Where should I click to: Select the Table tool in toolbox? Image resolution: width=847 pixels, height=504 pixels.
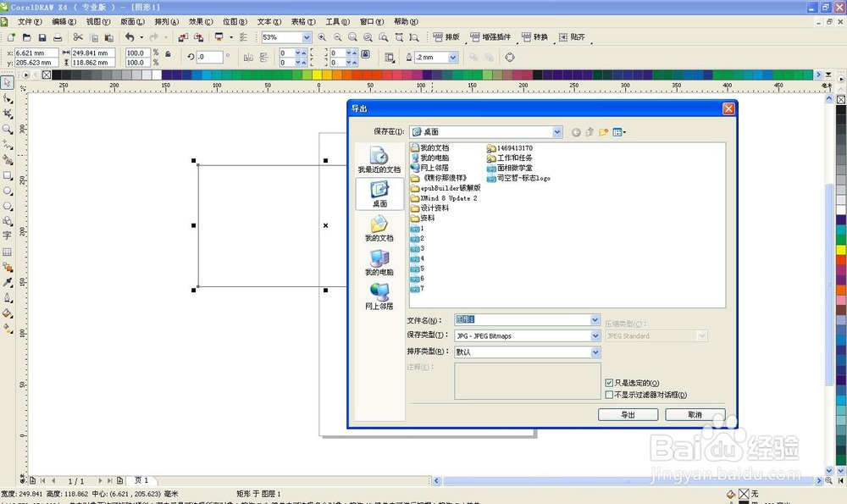8,252
